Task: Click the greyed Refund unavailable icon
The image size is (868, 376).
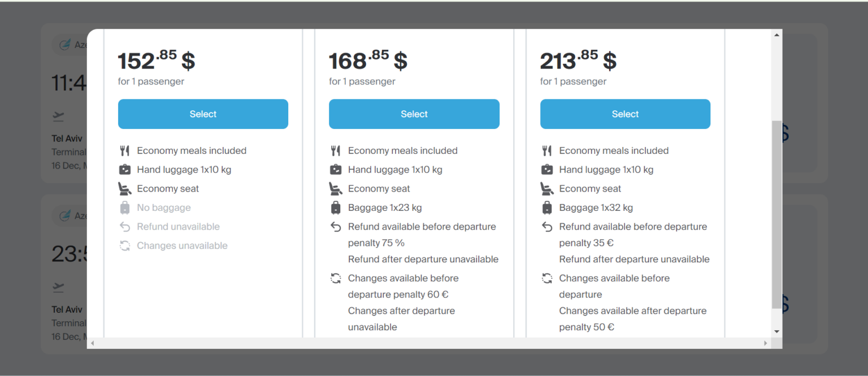Action: click(x=125, y=227)
